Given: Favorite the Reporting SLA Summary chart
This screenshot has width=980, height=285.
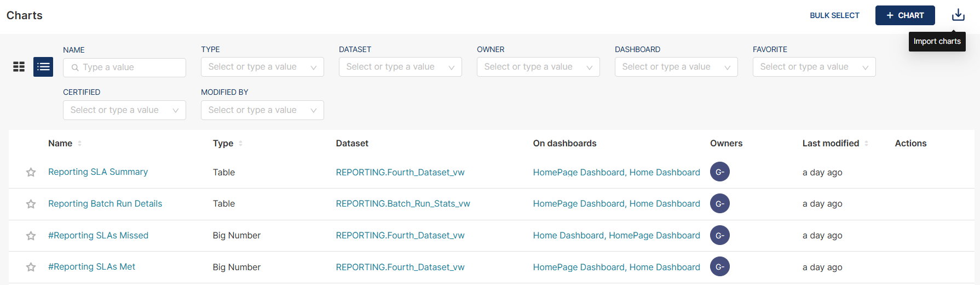Looking at the screenshot, I should pyautogui.click(x=31, y=173).
